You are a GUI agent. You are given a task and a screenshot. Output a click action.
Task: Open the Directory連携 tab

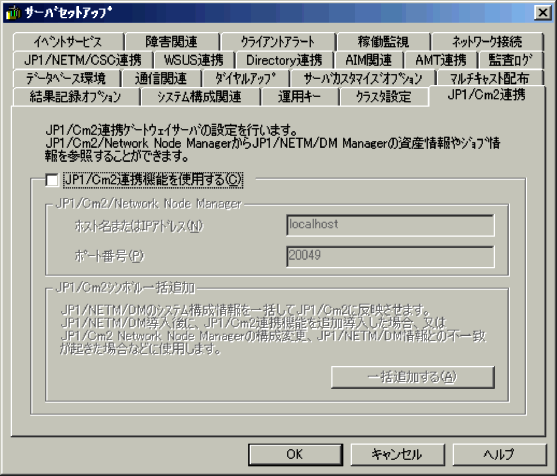[x=284, y=60]
